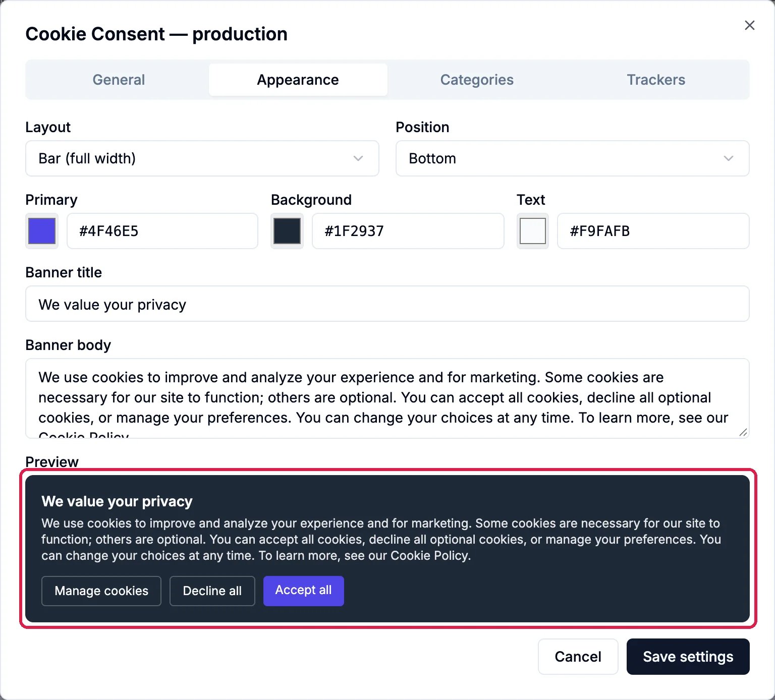Click the 'Position' field label
The width and height of the screenshot is (775, 700).
422,127
